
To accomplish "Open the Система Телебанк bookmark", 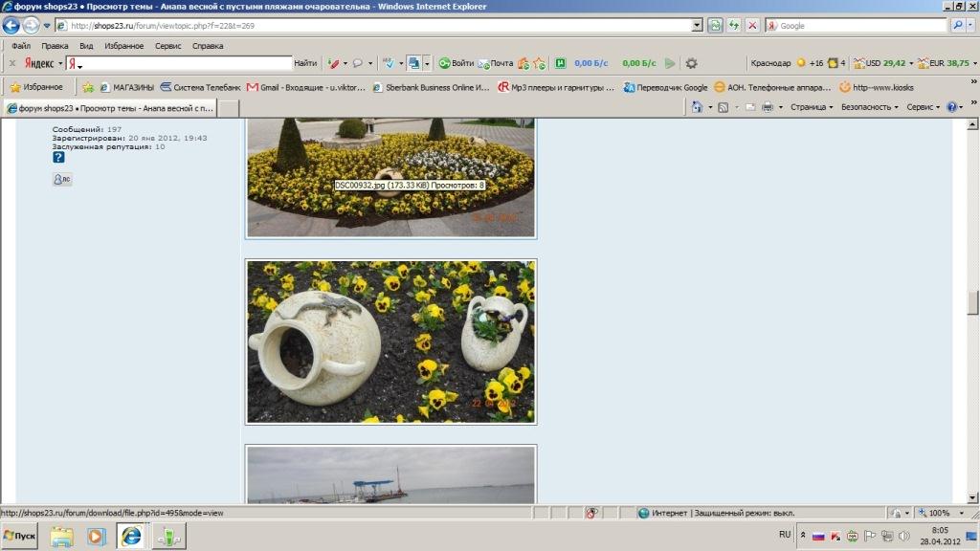I will pos(200,87).
